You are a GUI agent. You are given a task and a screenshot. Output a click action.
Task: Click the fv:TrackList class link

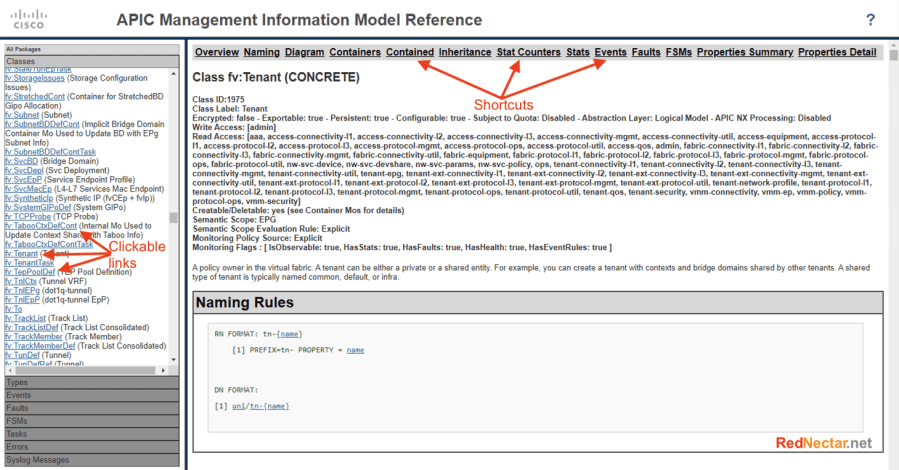(x=27, y=318)
